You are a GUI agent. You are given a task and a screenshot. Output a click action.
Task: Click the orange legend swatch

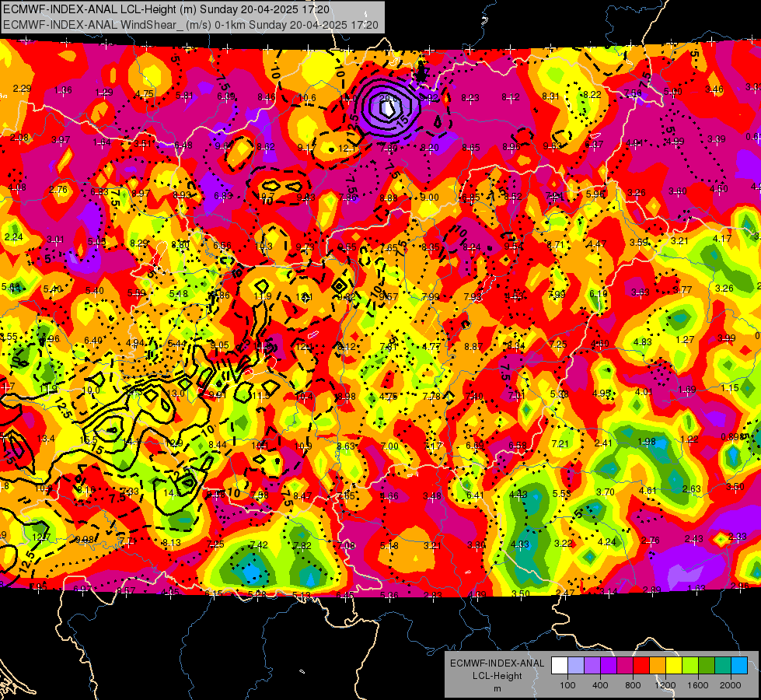coord(658,666)
